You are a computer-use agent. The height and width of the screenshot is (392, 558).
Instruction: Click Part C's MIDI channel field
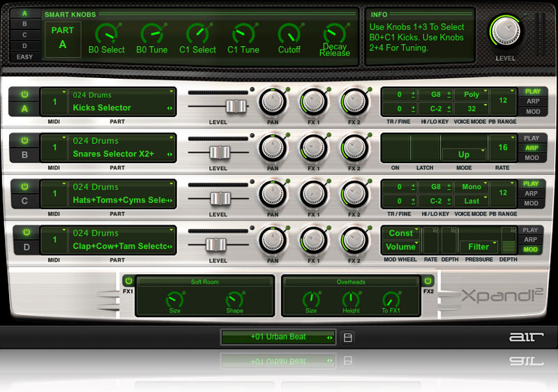[x=54, y=194]
